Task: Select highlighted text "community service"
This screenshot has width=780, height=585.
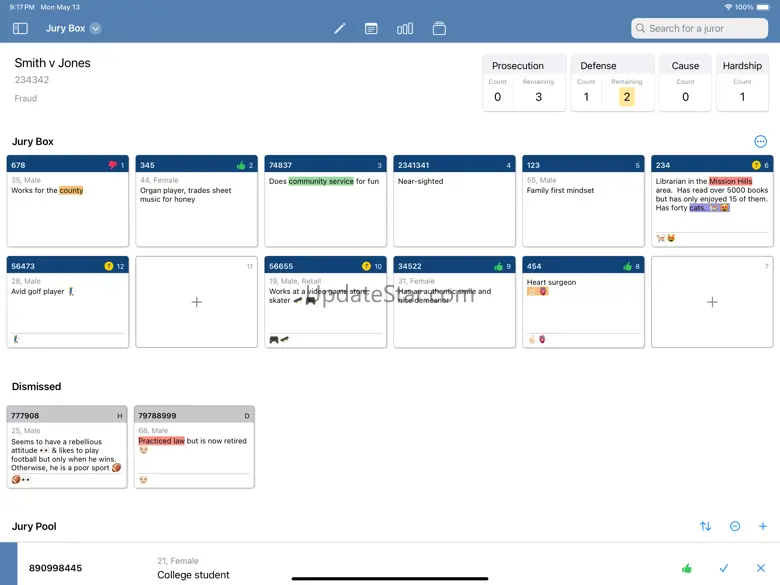Action: (321, 181)
